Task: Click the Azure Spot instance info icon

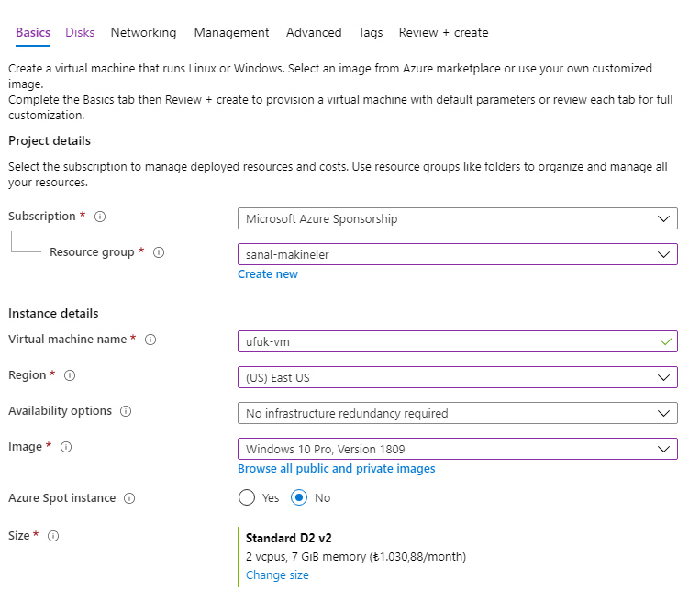Action: (129, 498)
